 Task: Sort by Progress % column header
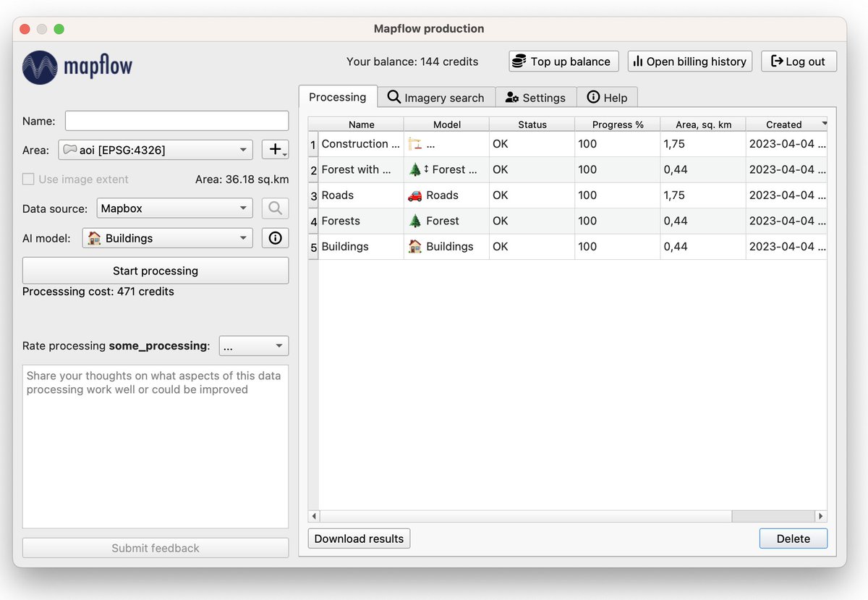click(x=618, y=124)
